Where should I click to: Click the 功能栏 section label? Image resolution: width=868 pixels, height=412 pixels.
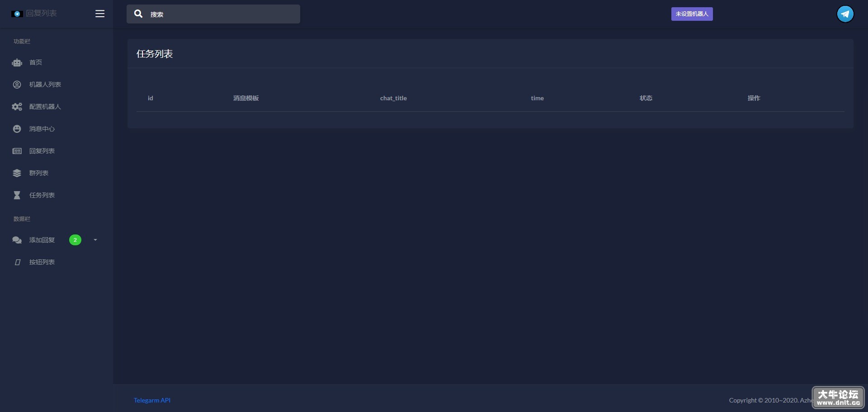tap(22, 42)
